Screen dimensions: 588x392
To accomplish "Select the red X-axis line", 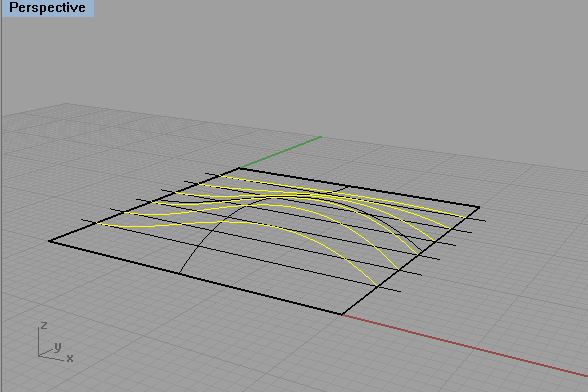I will coord(465,345).
